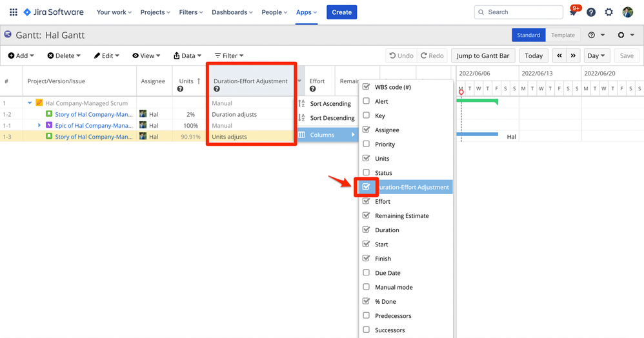Select Sort Ascending in column menu

tap(327, 103)
